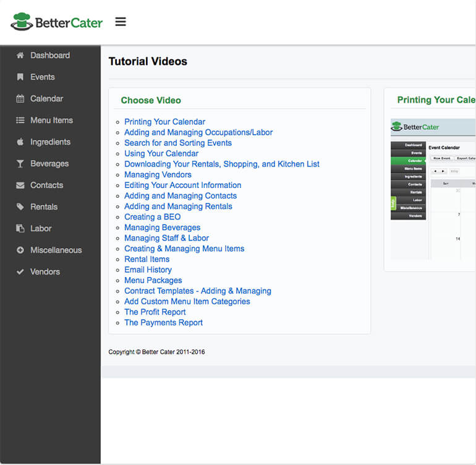Open Dashboard from the sidebar
Screen dimensions: 476x465
(50, 55)
